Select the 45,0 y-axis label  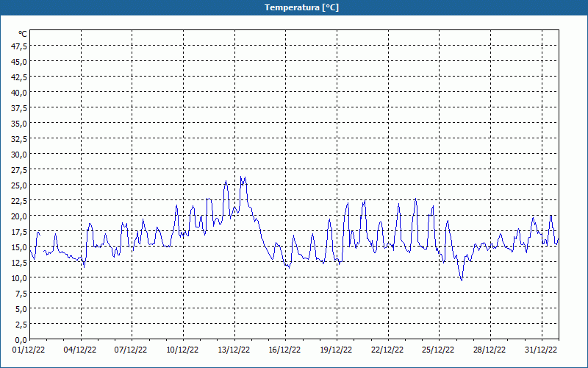coord(20,62)
